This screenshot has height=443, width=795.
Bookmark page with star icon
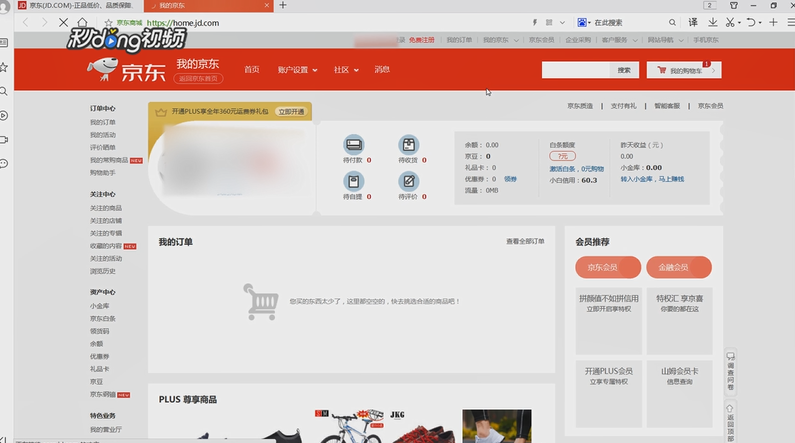(x=108, y=23)
